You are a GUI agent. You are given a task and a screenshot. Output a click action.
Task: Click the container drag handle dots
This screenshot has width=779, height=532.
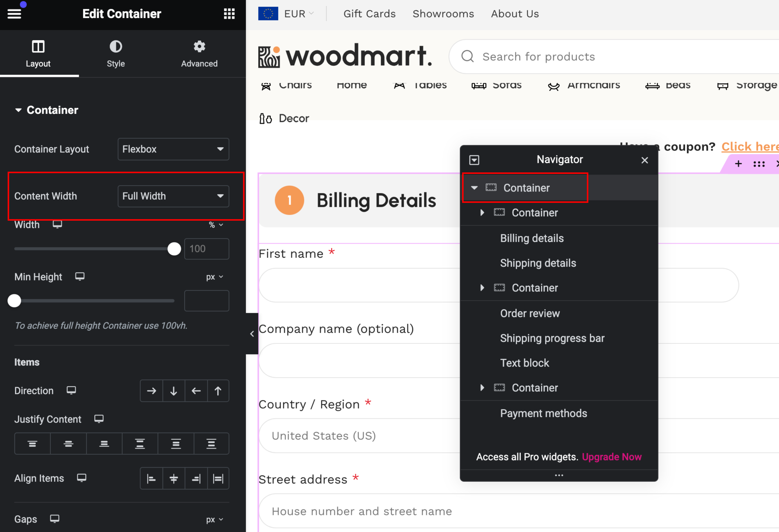pyautogui.click(x=759, y=164)
